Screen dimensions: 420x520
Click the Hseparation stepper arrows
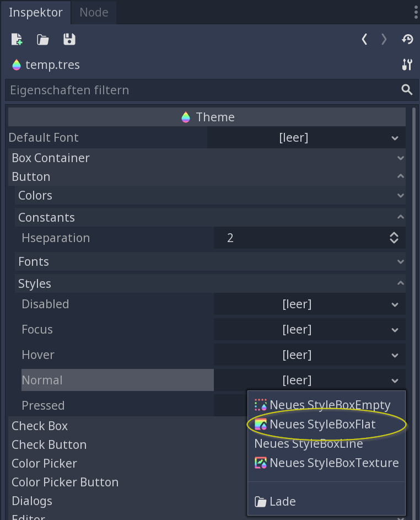[394, 238]
